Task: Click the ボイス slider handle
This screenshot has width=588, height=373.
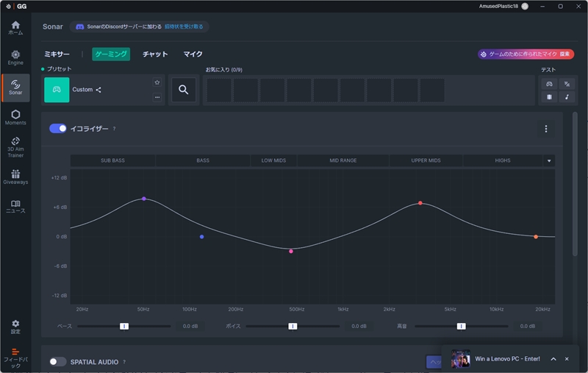Action: pyautogui.click(x=293, y=326)
